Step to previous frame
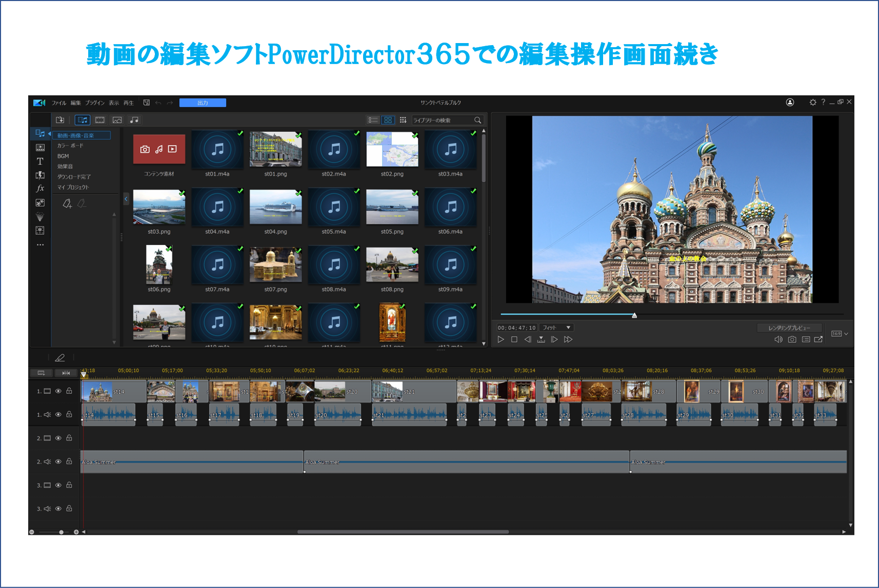The height and width of the screenshot is (588, 879). tap(528, 339)
